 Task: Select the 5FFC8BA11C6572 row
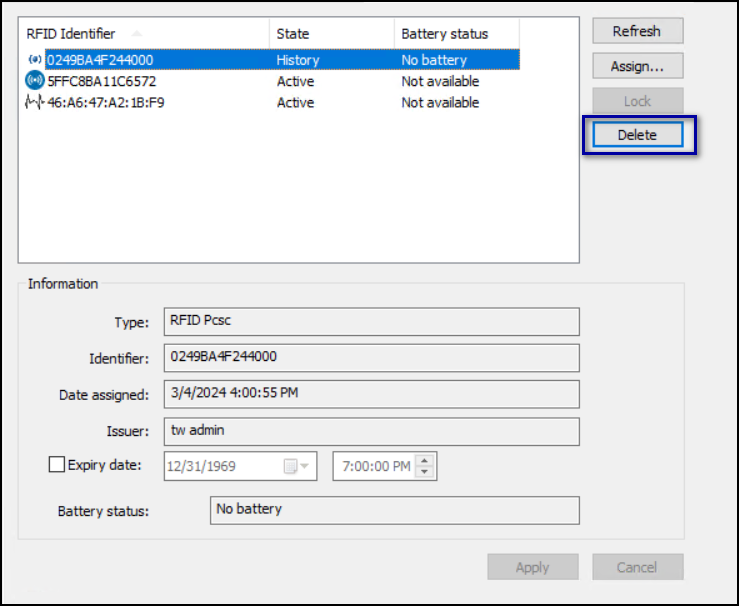coord(272,81)
